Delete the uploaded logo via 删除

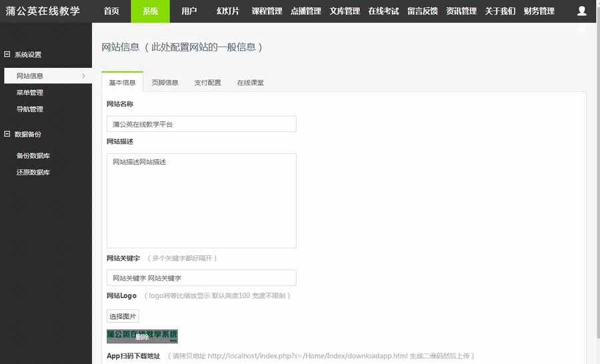click(142, 337)
